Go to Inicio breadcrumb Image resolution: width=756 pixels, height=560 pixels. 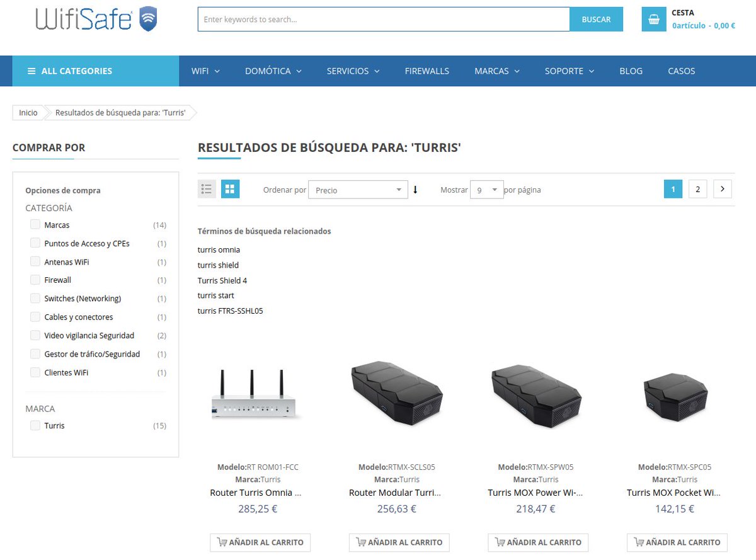pyautogui.click(x=28, y=113)
